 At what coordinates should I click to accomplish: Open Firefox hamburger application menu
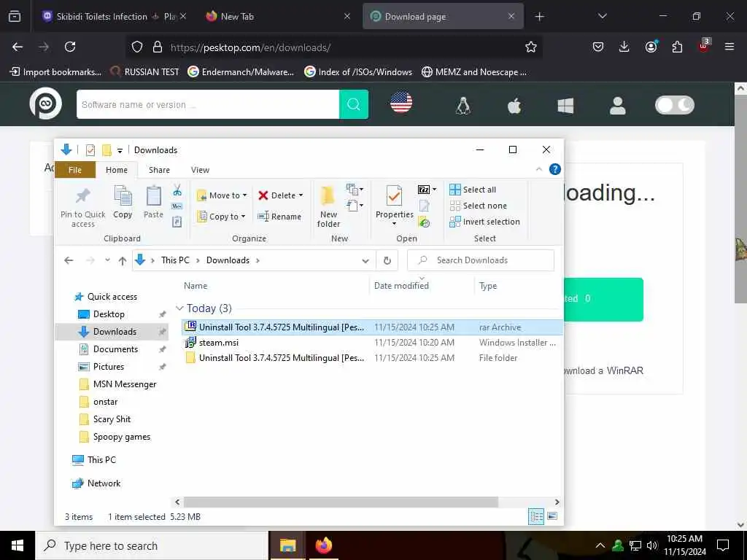click(x=729, y=47)
